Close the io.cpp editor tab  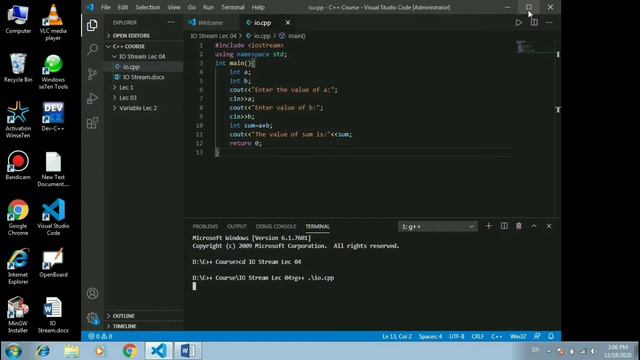coord(288,22)
